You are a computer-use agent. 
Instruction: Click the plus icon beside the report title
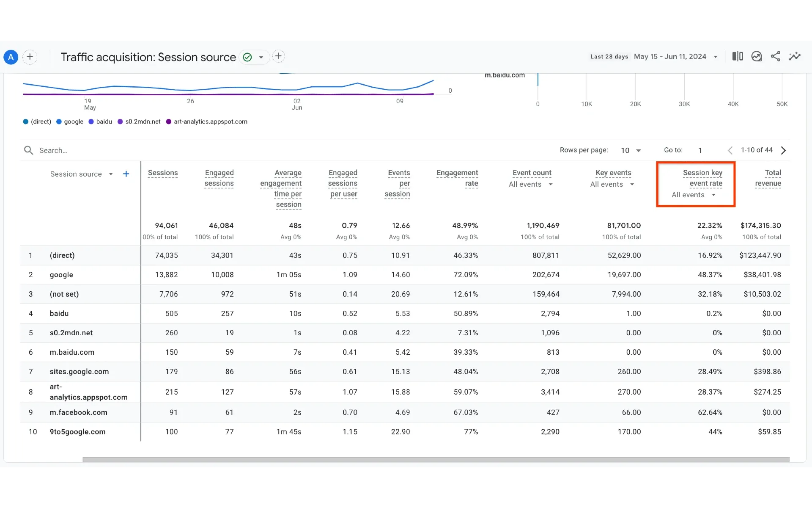[x=278, y=56]
